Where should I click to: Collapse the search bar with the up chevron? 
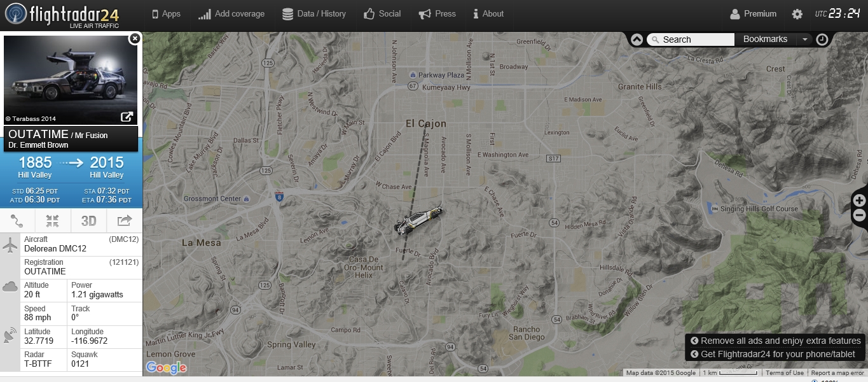637,39
